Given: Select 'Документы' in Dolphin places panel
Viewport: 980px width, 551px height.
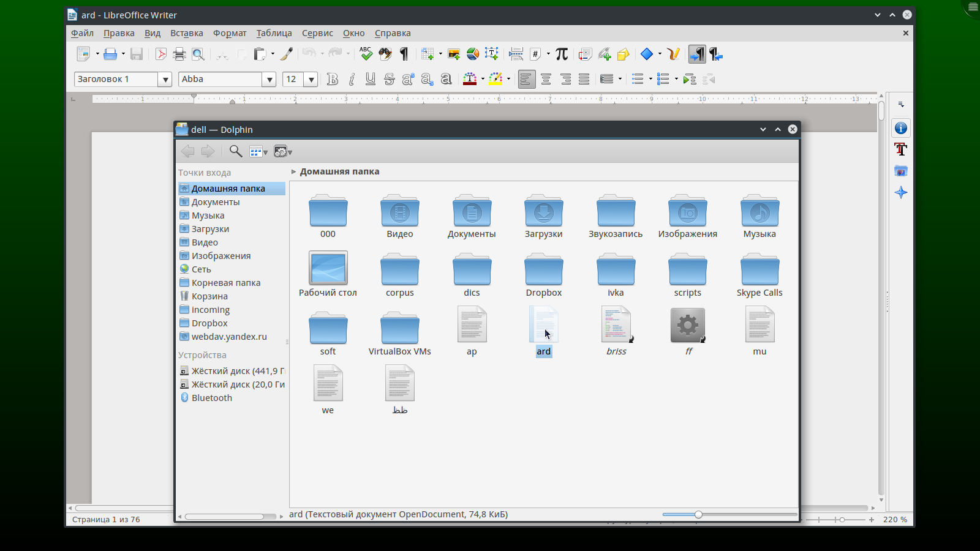Looking at the screenshot, I should tap(215, 202).
